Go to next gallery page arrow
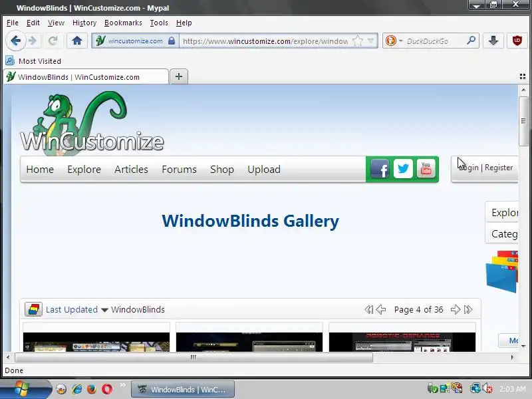532x399 pixels. click(456, 309)
